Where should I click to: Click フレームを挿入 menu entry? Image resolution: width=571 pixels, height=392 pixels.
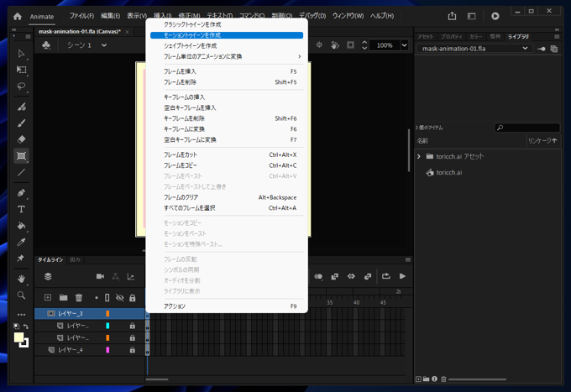point(181,72)
